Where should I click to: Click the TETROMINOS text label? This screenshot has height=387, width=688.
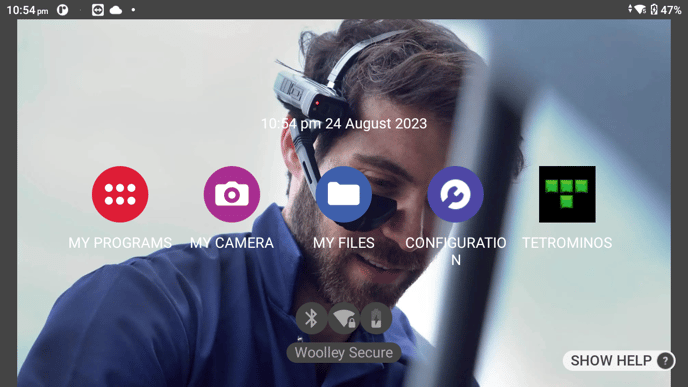click(567, 243)
